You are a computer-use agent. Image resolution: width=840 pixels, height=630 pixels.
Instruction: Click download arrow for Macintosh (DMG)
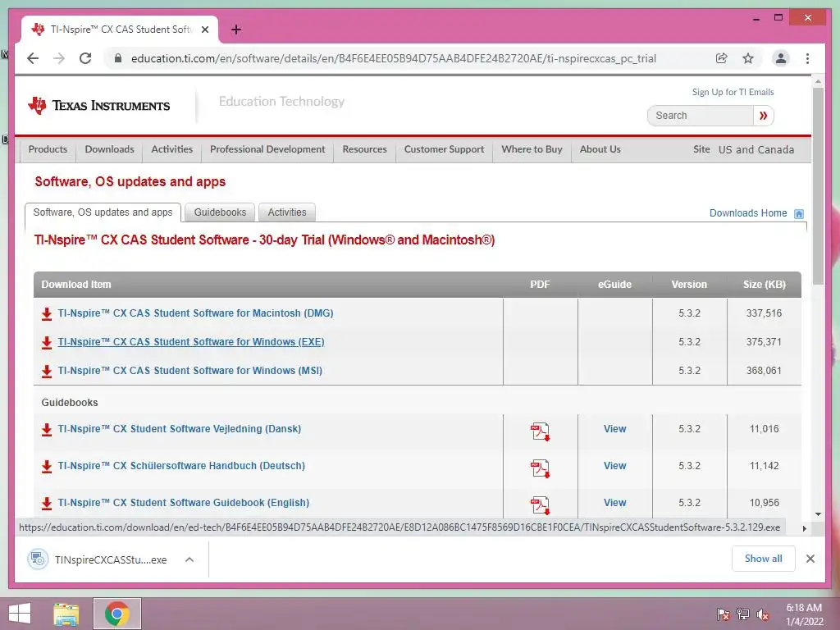(47, 313)
